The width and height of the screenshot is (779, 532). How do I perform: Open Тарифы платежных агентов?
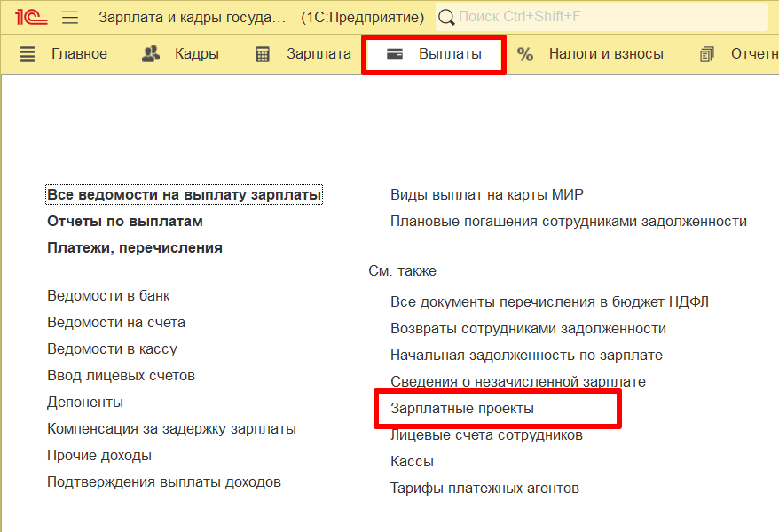tap(484, 488)
